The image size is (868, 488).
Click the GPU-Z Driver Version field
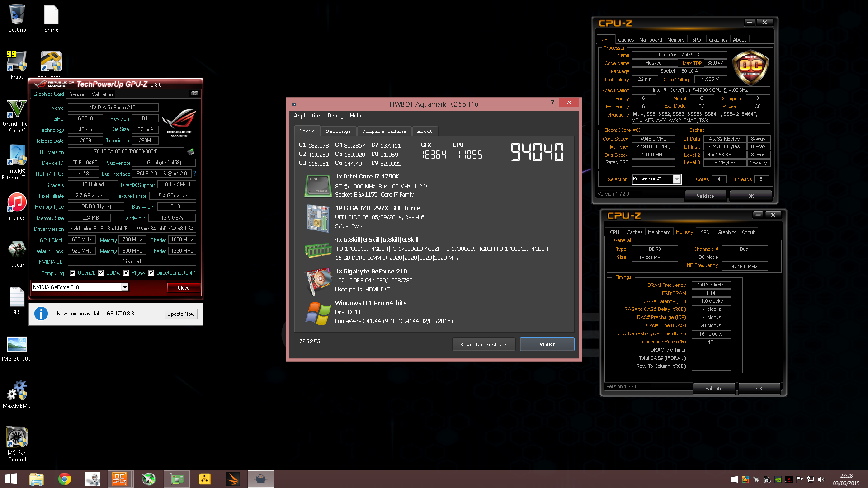pyautogui.click(x=132, y=229)
